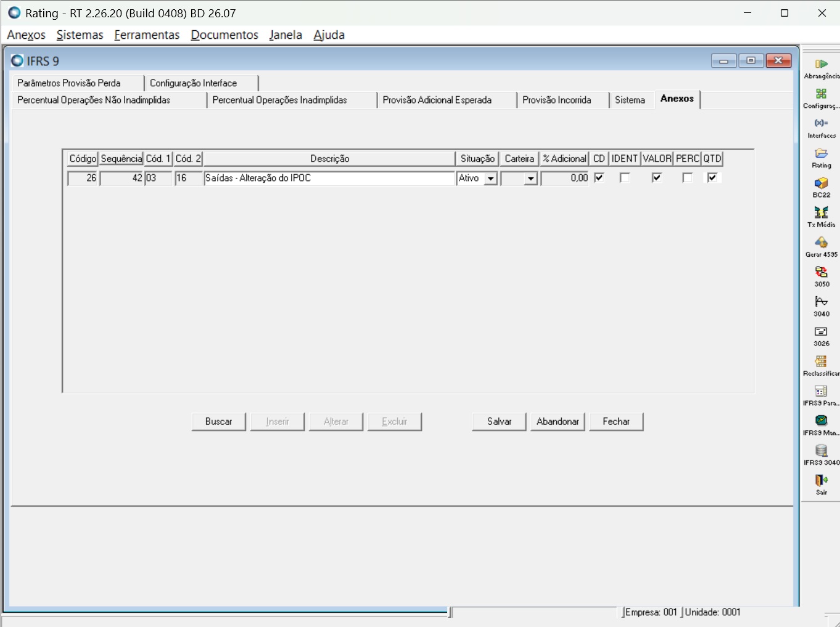
Task: Click the Reclassificar icon
Action: click(x=821, y=361)
